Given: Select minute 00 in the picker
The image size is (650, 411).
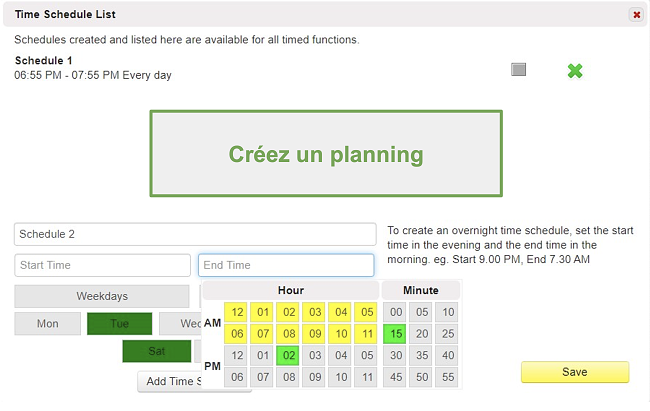Looking at the screenshot, I should coord(396,312).
